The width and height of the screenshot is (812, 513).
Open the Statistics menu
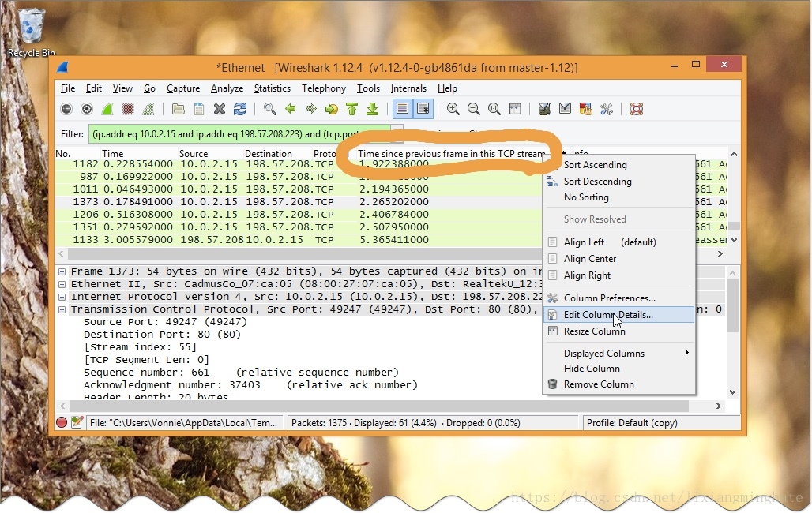[273, 88]
